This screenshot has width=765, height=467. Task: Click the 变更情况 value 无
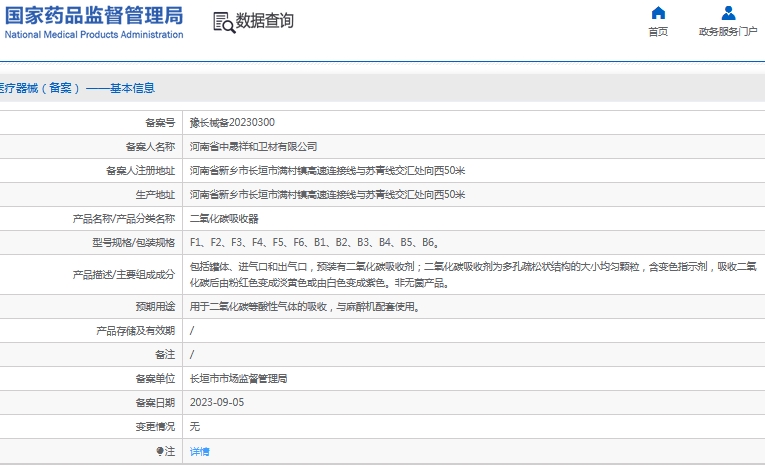pyautogui.click(x=195, y=426)
